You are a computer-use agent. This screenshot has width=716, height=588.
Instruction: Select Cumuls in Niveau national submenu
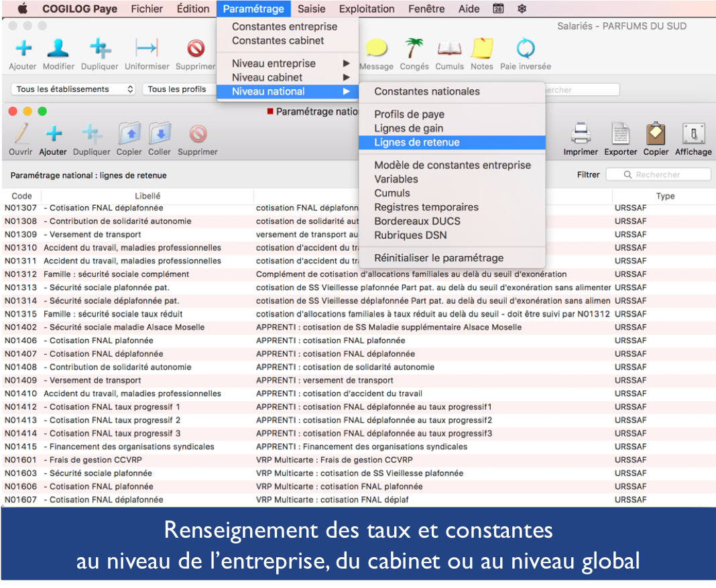(452, 193)
